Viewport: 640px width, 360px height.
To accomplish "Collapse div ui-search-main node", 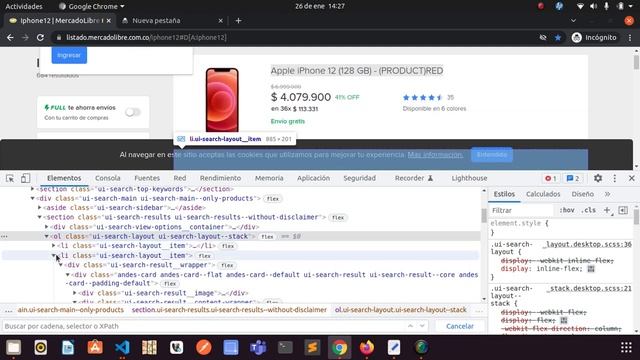I will pyautogui.click(x=32, y=198).
